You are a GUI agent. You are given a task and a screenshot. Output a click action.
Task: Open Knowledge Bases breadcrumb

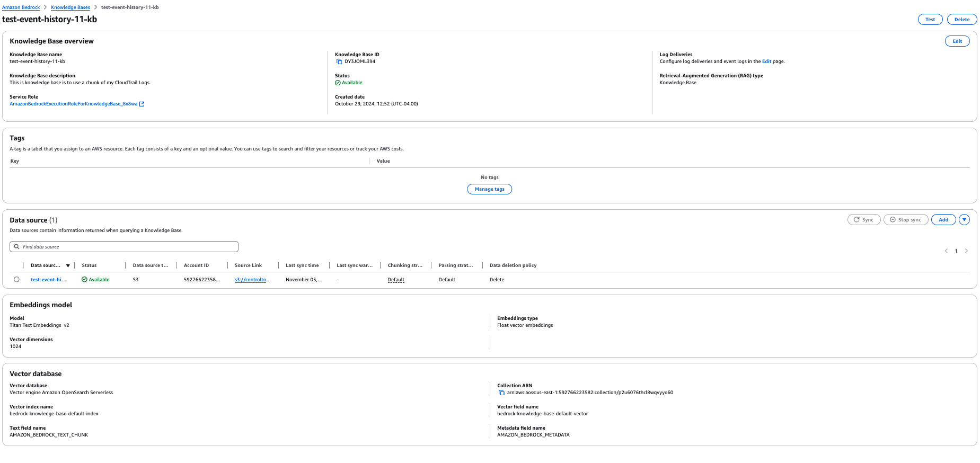pyautogui.click(x=70, y=7)
